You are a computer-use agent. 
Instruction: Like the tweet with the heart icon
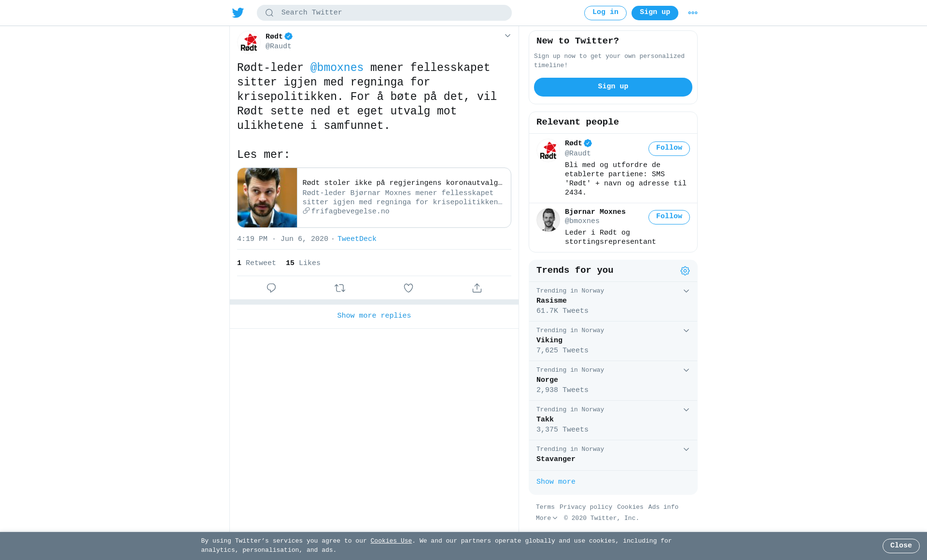tap(408, 288)
